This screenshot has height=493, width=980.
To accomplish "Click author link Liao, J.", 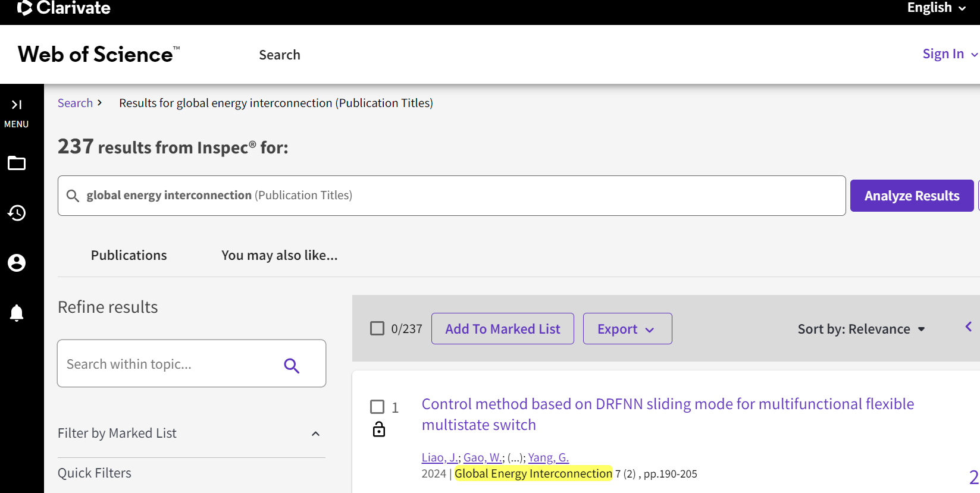I will tap(440, 457).
